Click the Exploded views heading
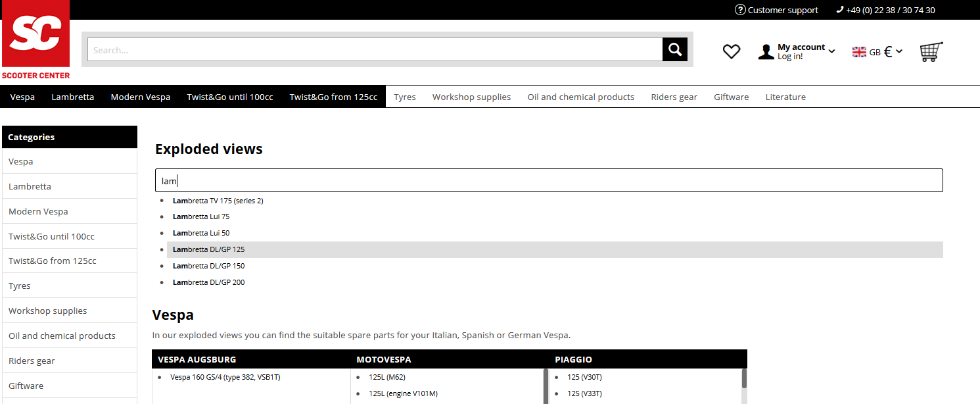Image resolution: width=980 pixels, height=404 pixels. (209, 149)
